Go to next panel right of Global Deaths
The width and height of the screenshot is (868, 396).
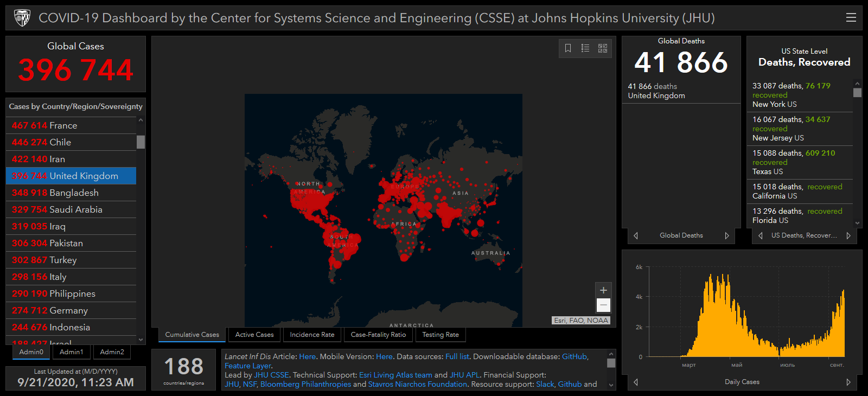click(727, 235)
